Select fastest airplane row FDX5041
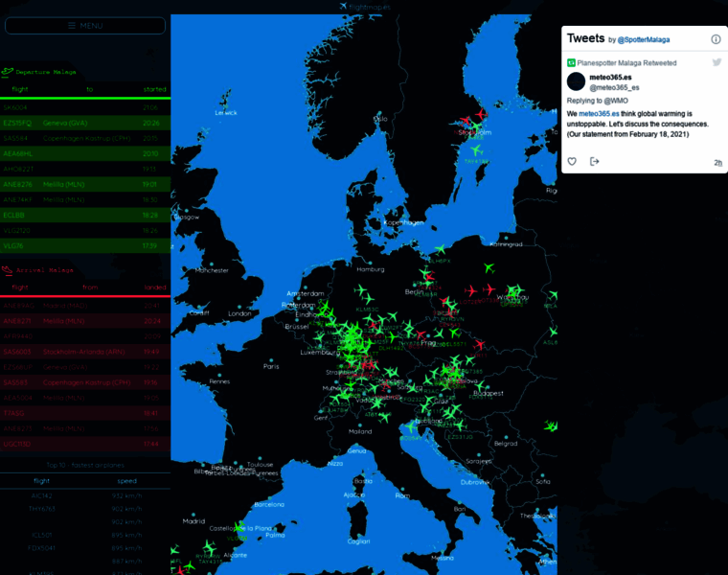Screen dimensions: 728x575 tap(85, 548)
